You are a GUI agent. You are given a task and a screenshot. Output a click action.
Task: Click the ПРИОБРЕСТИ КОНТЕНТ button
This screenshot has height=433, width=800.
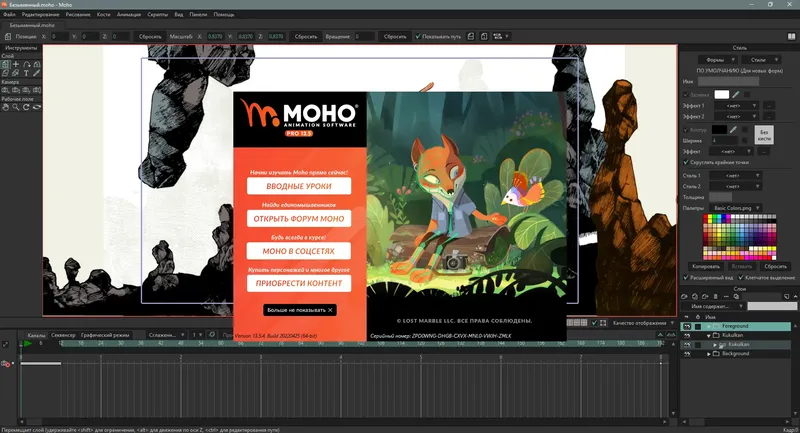[x=299, y=283]
